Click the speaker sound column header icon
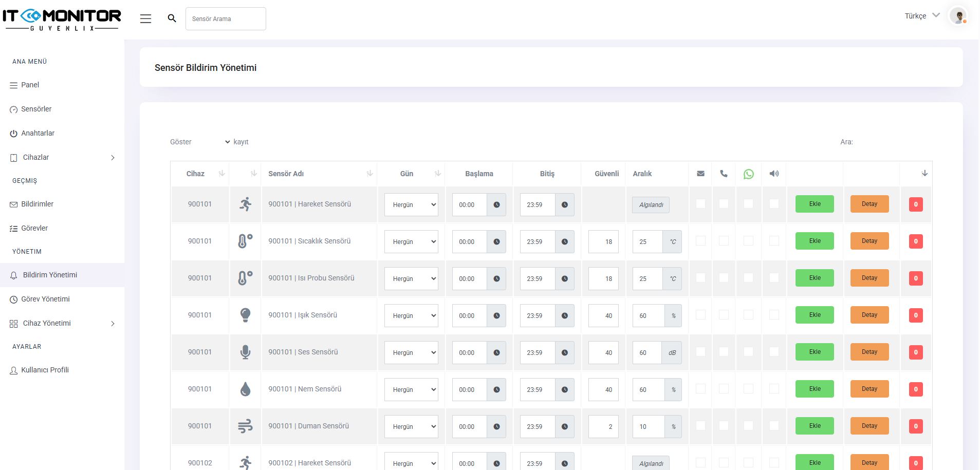This screenshot has width=980, height=470. pos(774,174)
